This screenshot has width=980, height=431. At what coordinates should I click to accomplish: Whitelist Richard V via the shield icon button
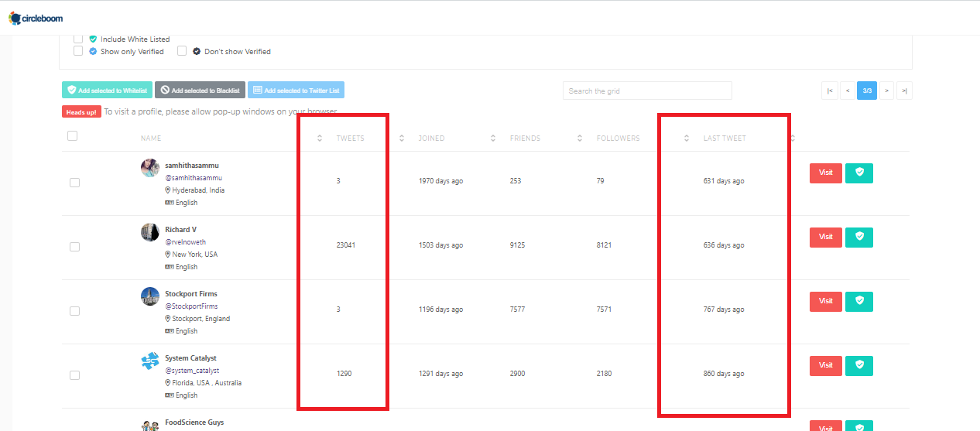tap(859, 238)
